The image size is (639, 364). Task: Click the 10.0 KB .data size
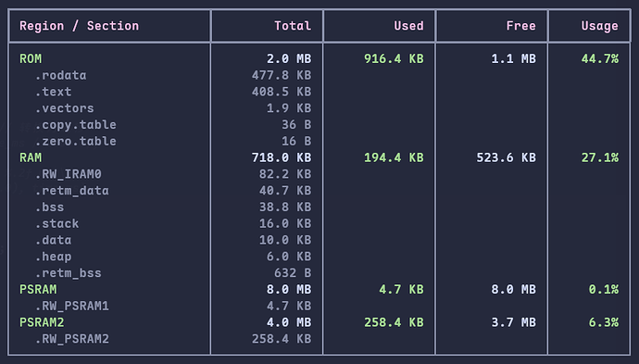coord(285,240)
